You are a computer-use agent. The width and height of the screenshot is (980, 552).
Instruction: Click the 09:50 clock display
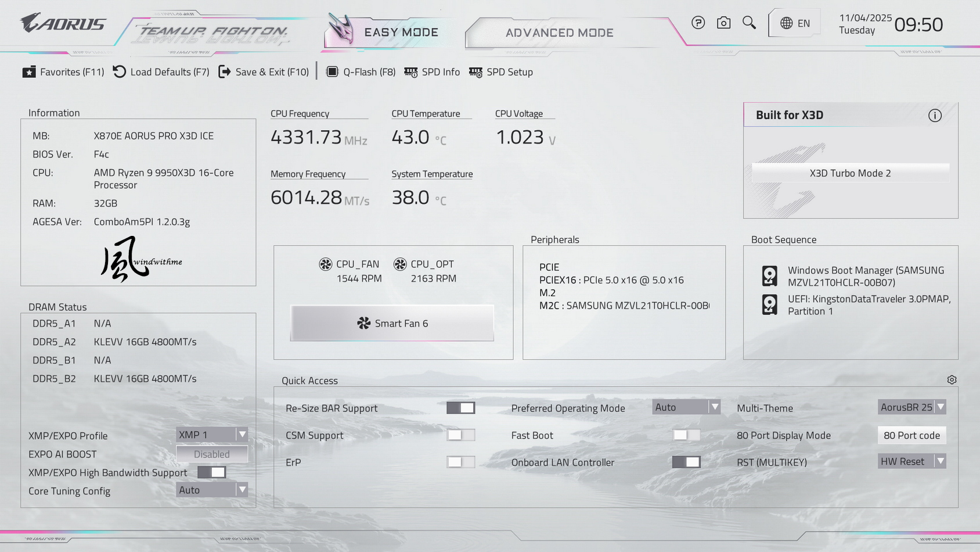point(918,24)
